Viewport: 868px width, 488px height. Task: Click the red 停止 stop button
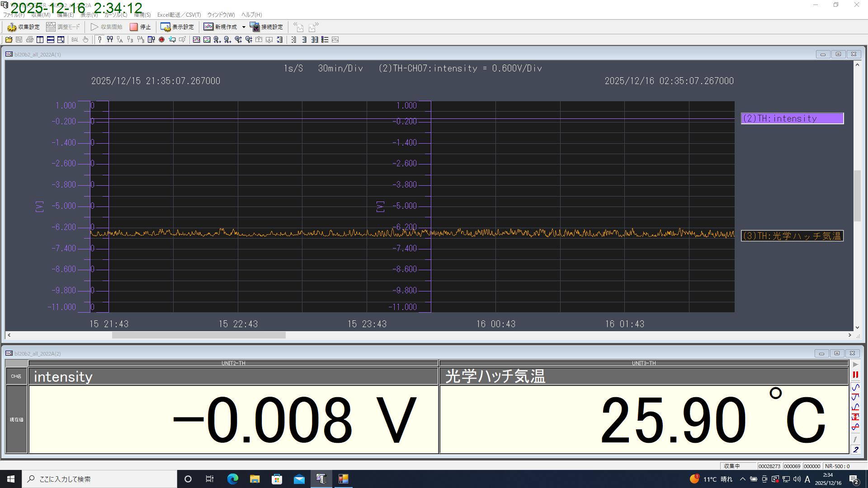(x=140, y=27)
